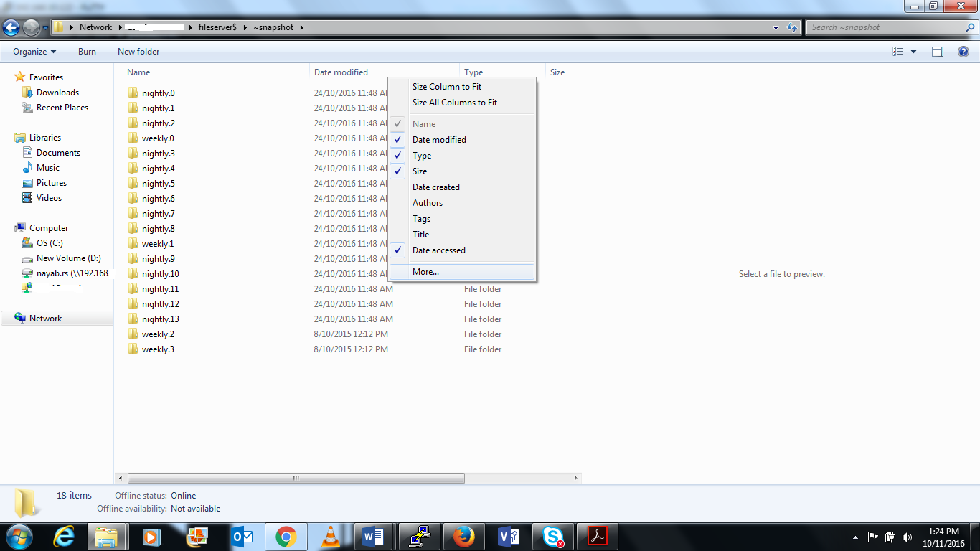Screen dimensions: 980x551
Task: Click the Burn toolbar button
Action: click(x=87, y=52)
